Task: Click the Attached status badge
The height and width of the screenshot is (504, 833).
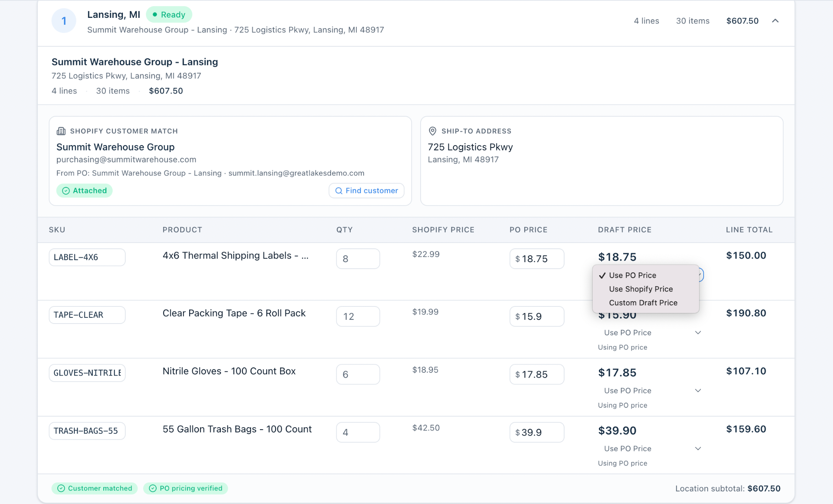Action: click(85, 191)
